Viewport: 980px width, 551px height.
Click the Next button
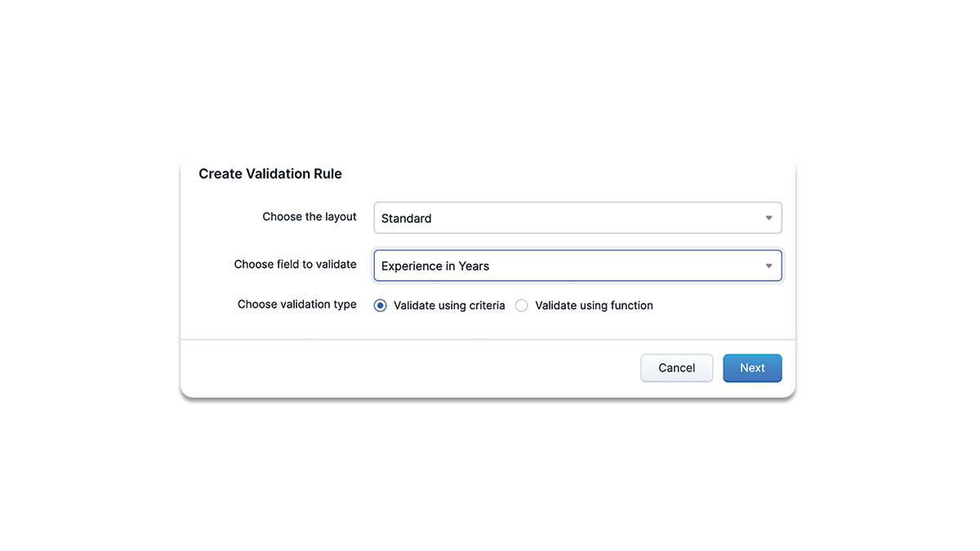752,368
